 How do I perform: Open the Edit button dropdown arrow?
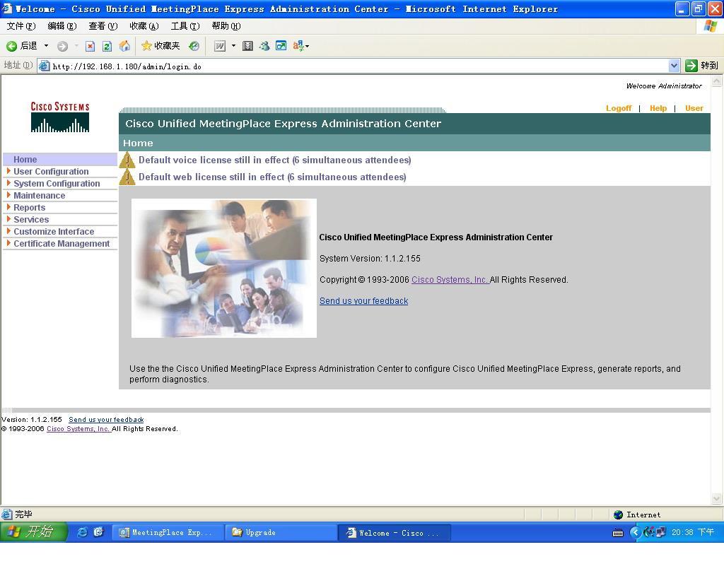pyautogui.click(x=233, y=46)
